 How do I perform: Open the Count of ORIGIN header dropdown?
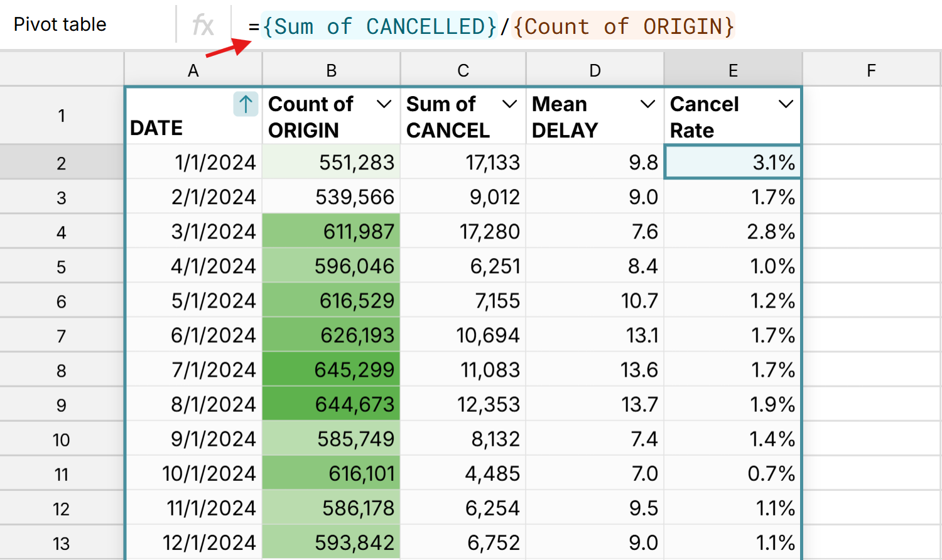point(384,104)
